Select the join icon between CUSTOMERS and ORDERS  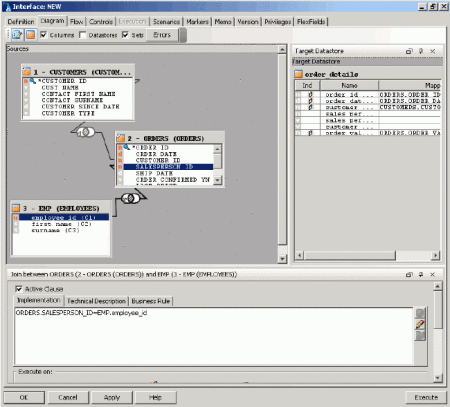[85, 132]
